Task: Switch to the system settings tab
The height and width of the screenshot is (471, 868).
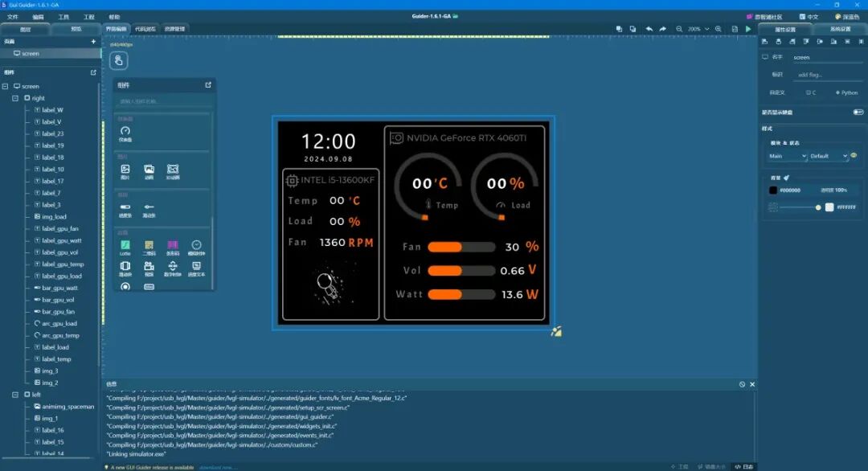Action: [x=840, y=29]
